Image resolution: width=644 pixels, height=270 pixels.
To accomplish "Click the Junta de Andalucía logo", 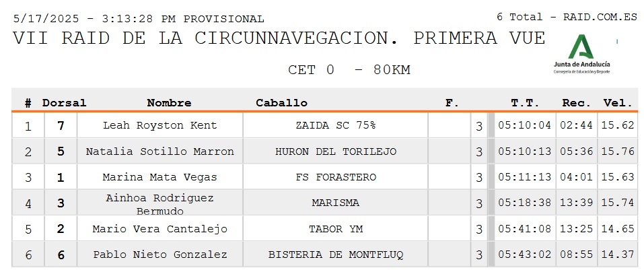I will 581,55.
